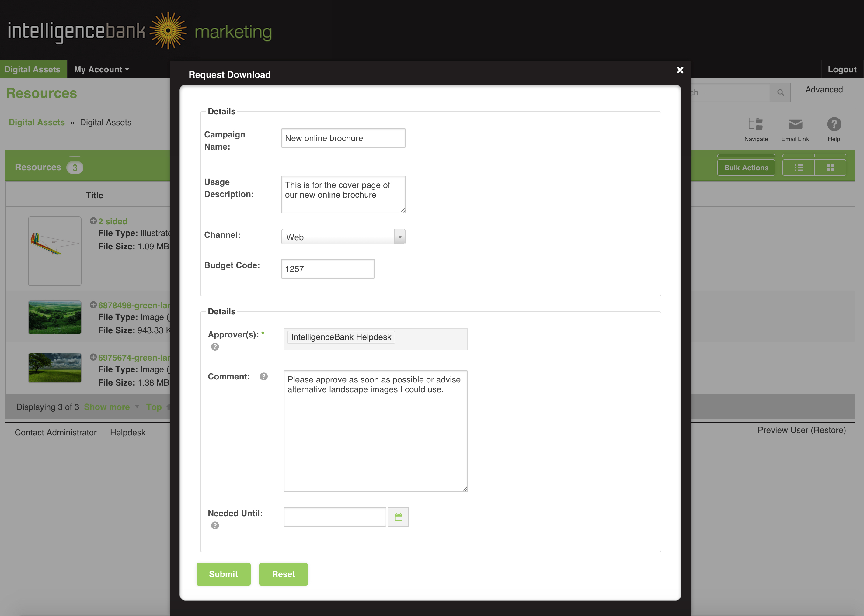Select the Campaign Name input field
Screen dimensions: 864x616
343,138
